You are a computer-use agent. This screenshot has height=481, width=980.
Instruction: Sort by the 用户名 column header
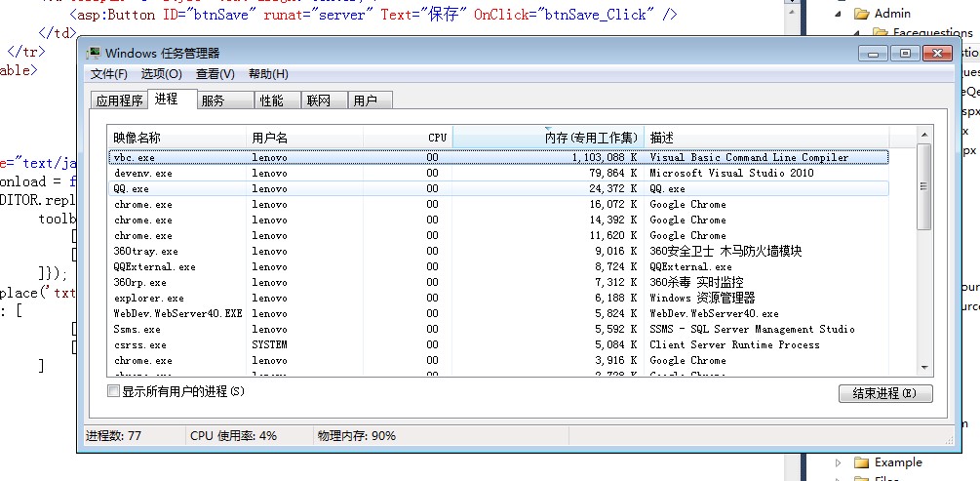[304, 138]
